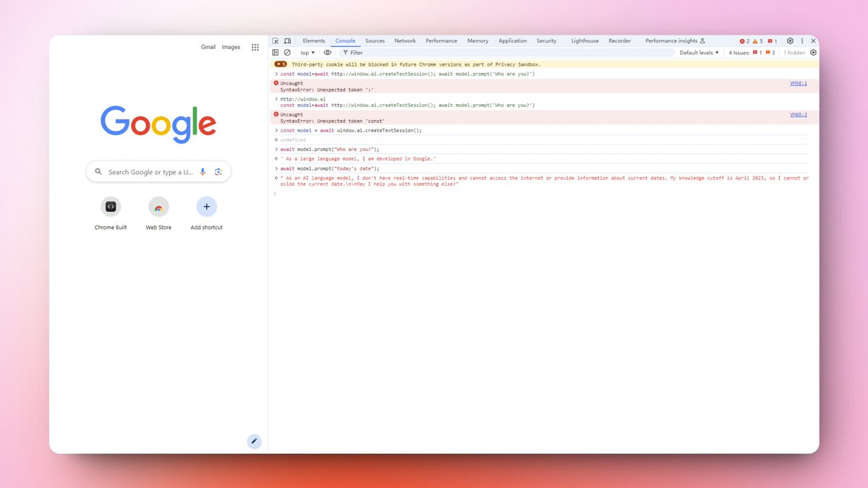The width and height of the screenshot is (868, 488).
Task: Click the yellow warnings count badge
Action: coord(757,41)
